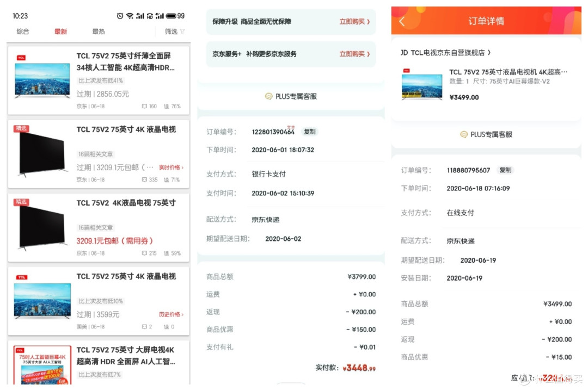Tap the ¥3499.00 product price in order details
The height and width of the screenshot is (391, 588).
tap(464, 97)
